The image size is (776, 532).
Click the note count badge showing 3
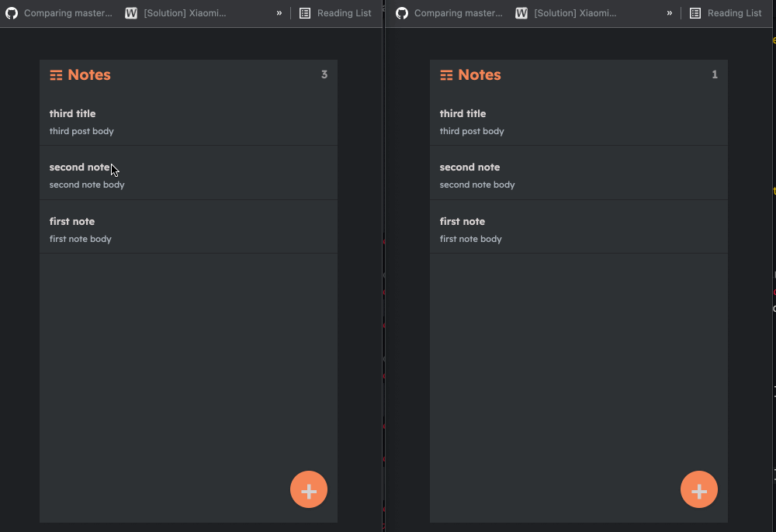click(324, 74)
